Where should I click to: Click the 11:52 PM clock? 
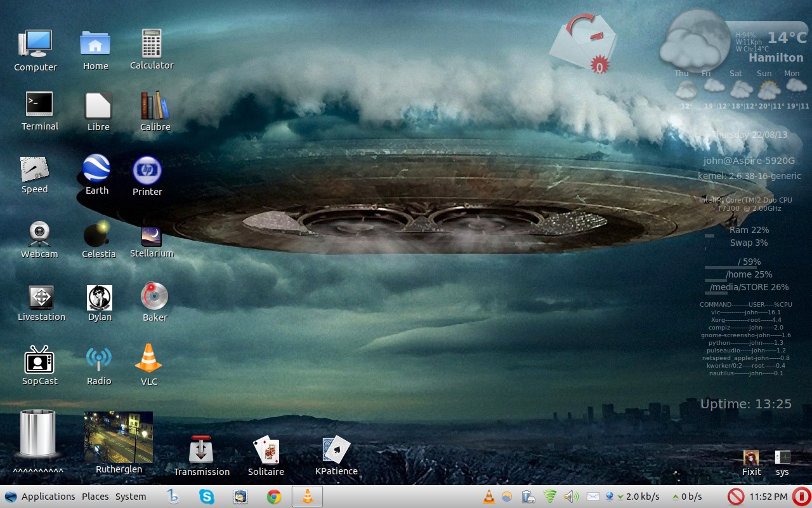coord(768,497)
